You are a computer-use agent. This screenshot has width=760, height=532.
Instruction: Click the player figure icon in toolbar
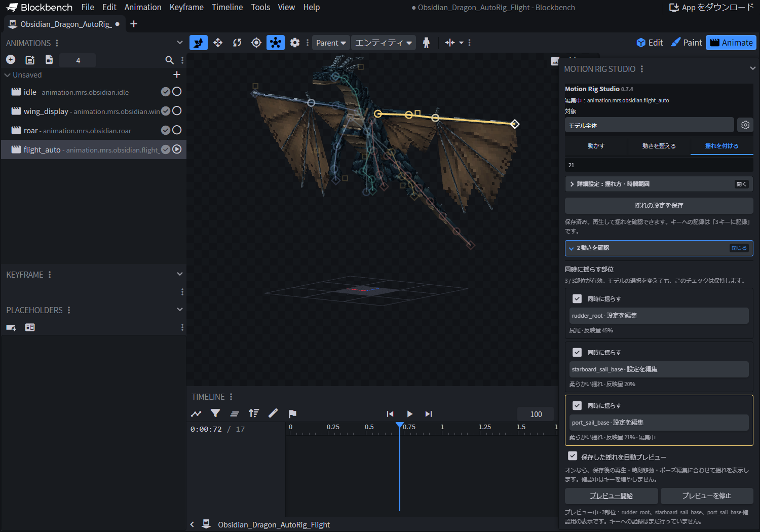coord(426,43)
